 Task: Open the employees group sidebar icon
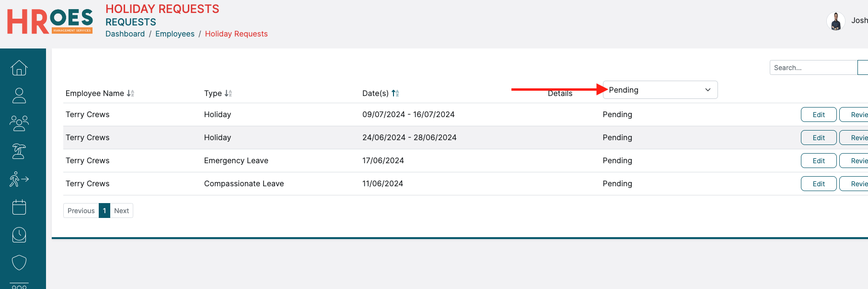tap(19, 123)
